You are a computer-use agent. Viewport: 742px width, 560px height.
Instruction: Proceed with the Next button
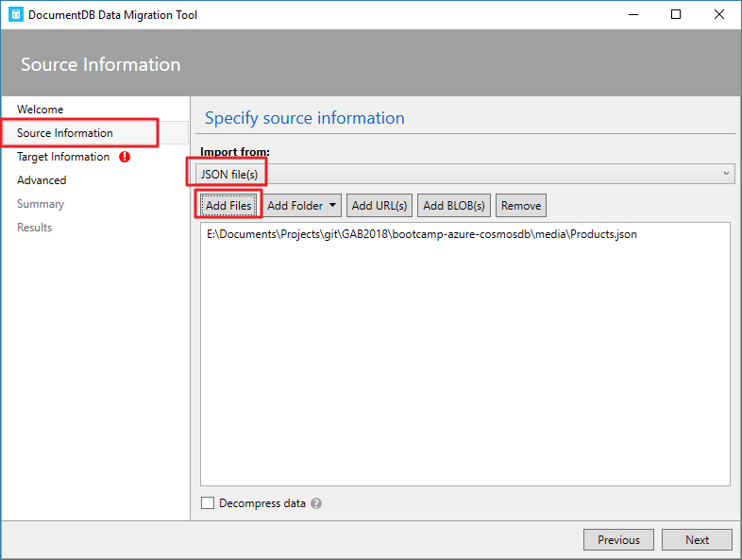click(697, 539)
